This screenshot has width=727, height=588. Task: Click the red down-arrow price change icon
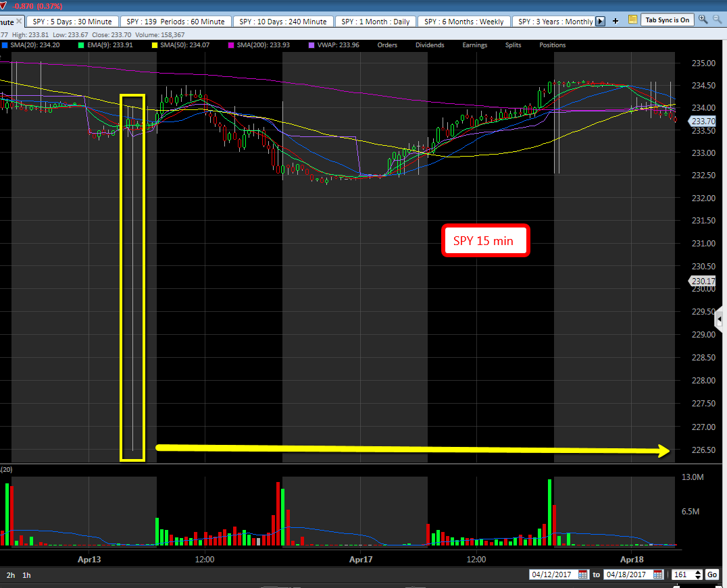click(4, 5)
